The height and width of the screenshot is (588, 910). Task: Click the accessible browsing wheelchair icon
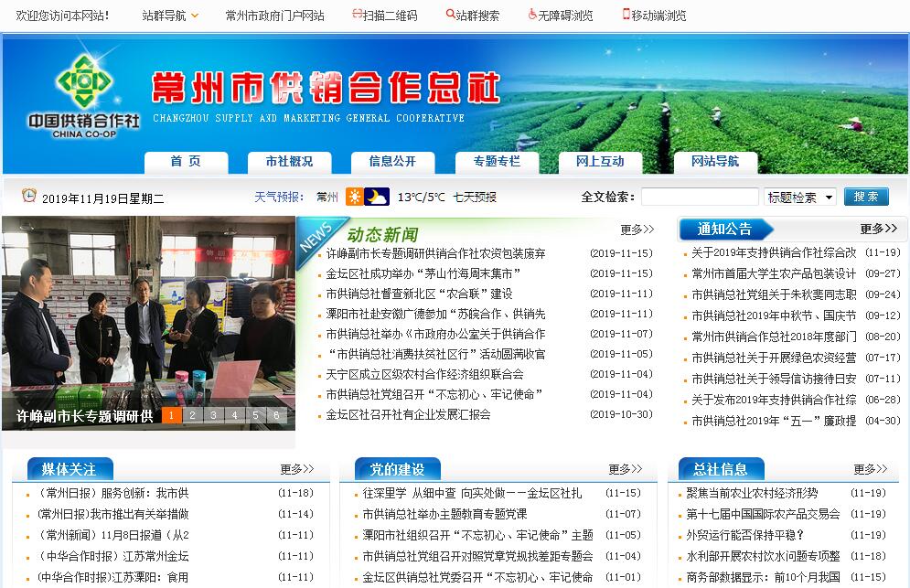(x=532, y=15)
